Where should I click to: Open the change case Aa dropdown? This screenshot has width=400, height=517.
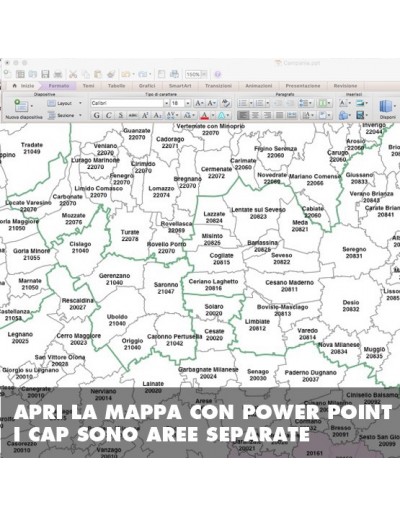click(189, 115)
